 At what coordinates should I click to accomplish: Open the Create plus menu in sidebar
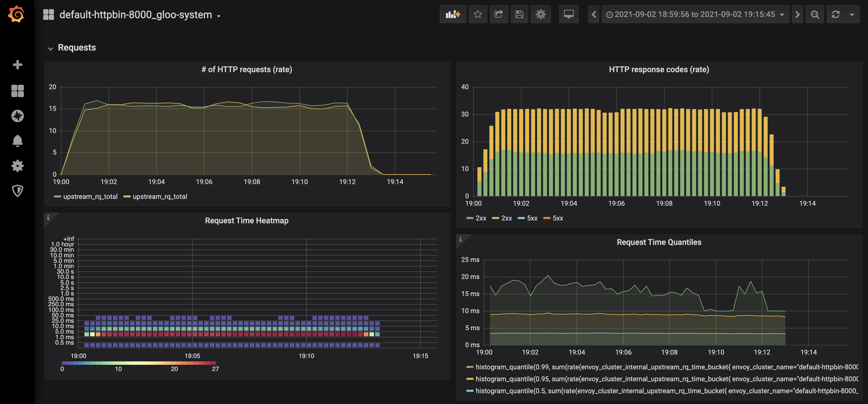click(x=17, y=65)
